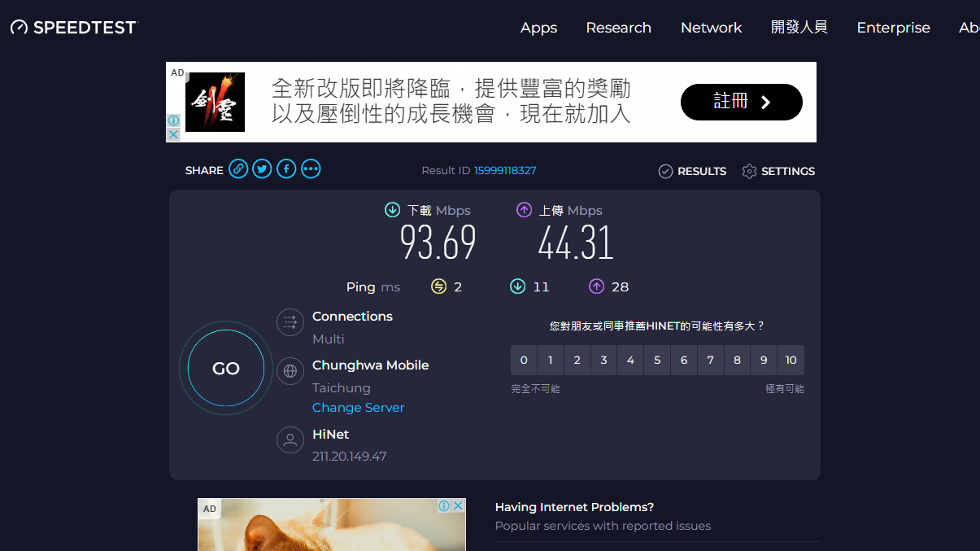Rate HINET recommendation as 7
The height and width of the screenshot is (551, 980).
pos(711,360)
